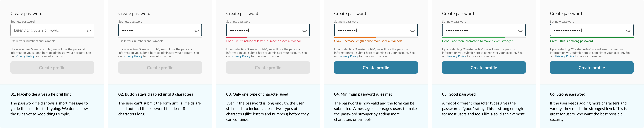Click the orange Okay strength indicator bar
Screen dimensions: 644x128
(x=355, y=38)
